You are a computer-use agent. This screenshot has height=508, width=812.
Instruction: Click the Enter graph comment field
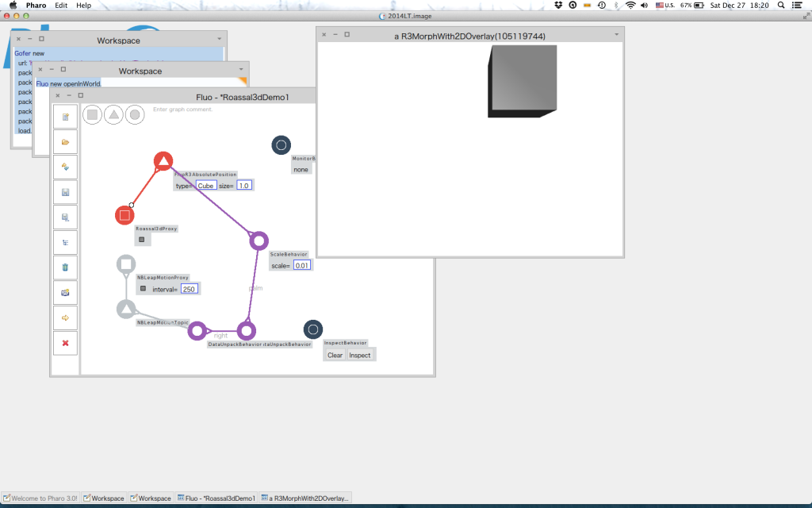(x=183, y=110)
